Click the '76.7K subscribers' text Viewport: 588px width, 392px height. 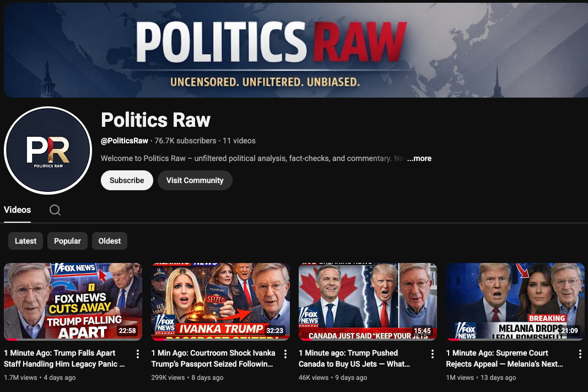(x=185, y=141)
